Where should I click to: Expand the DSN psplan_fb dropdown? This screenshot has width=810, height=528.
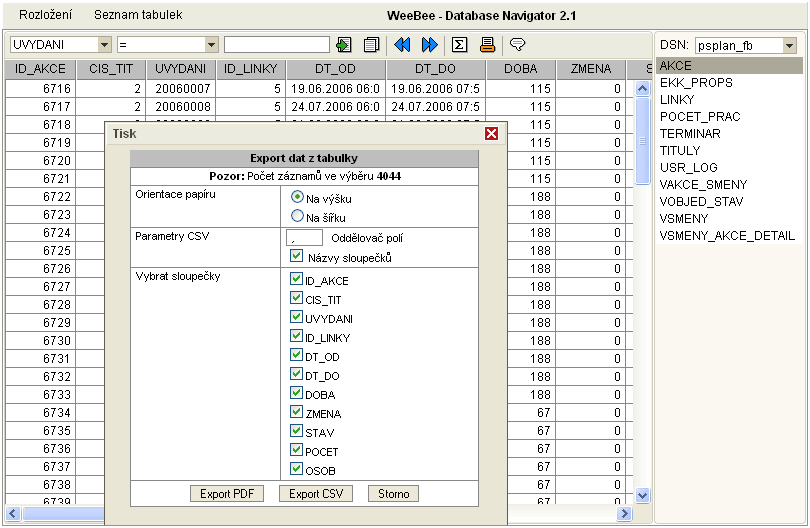790,46
